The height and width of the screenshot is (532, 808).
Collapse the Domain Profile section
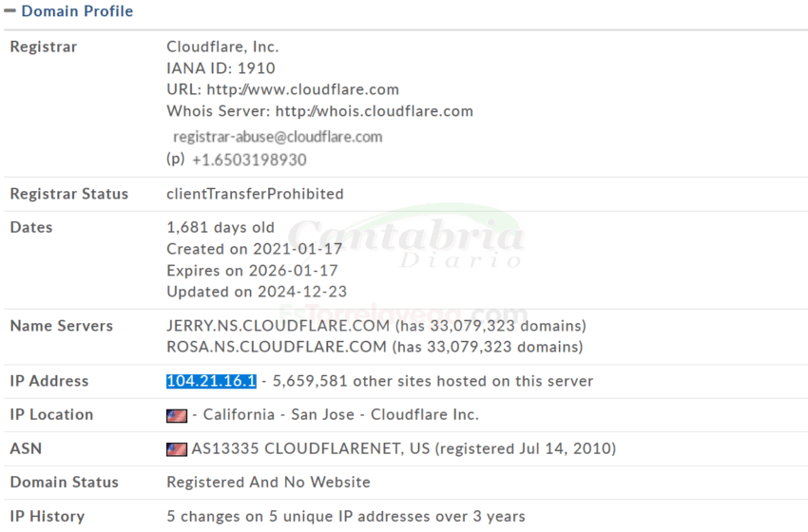(x=10, y=10)
